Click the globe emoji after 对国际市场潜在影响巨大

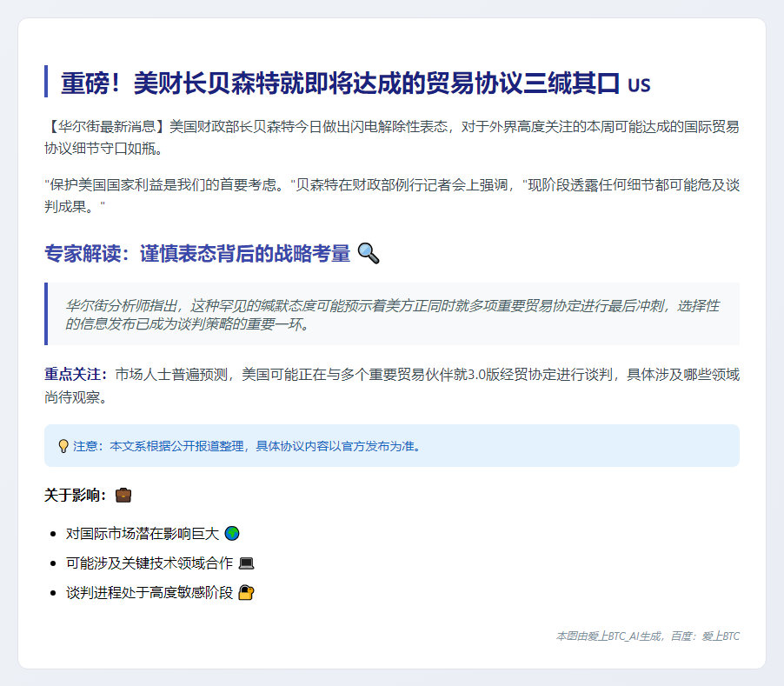pyautogui.click(x=232, y=534)
